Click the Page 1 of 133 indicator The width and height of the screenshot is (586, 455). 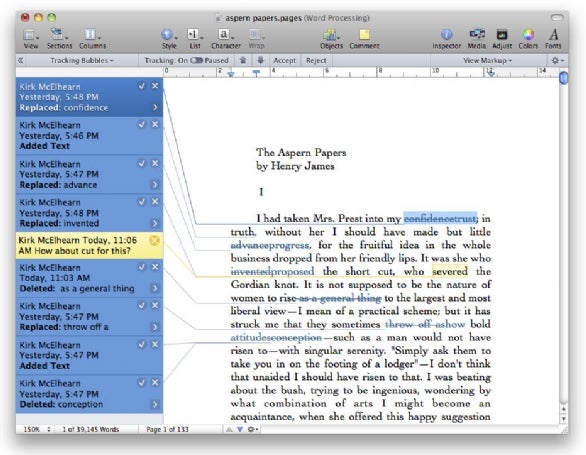[167, 430]
